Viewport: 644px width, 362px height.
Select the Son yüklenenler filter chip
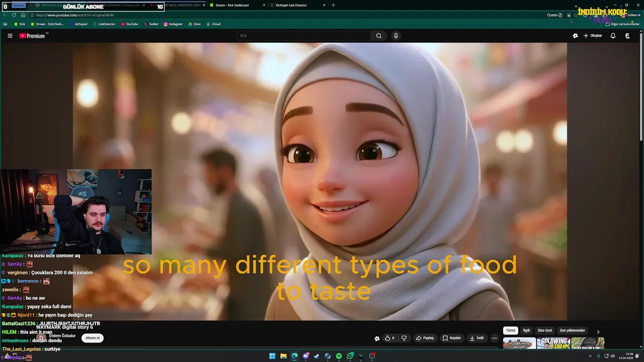tap(573, 330)
